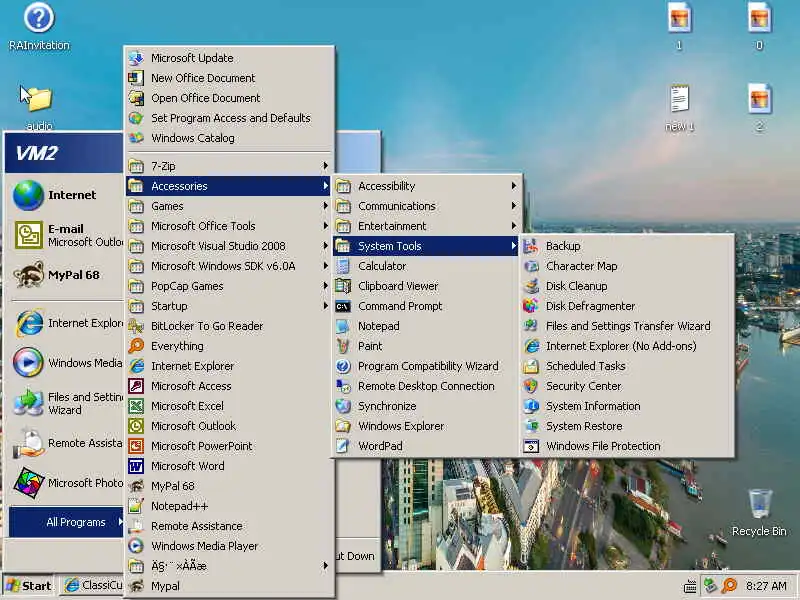Open pinned Internet item in Start menu

(65, 195)
